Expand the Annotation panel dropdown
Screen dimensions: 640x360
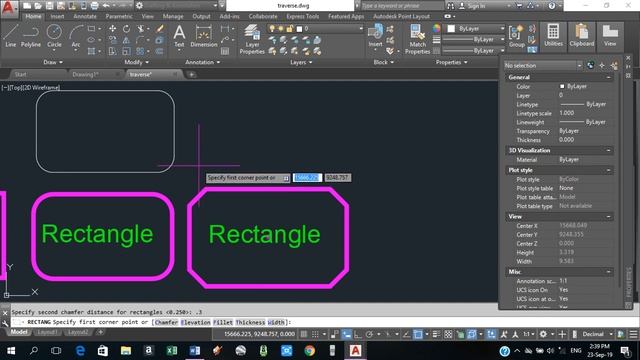[x=203, y=62]
